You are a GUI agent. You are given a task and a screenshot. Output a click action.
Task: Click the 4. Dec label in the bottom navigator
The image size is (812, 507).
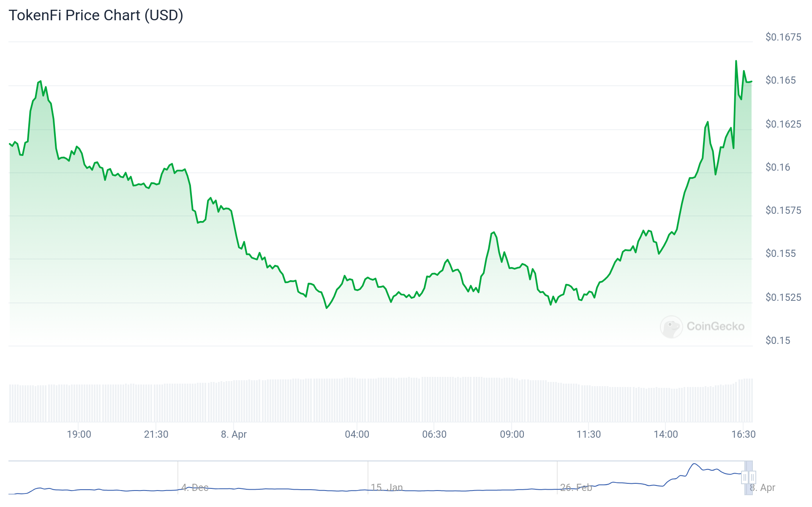tap(195, 487)
